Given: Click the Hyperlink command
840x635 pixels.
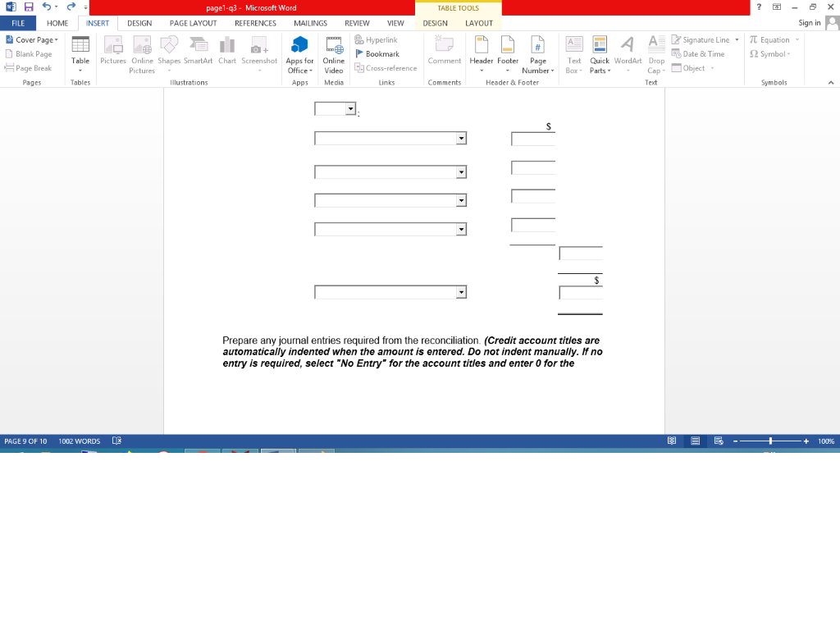Looking at the screenshot, I should click(376, 39).
